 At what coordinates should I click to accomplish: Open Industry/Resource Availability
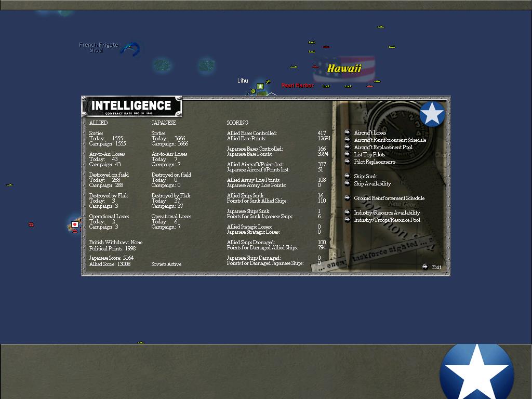387,212
